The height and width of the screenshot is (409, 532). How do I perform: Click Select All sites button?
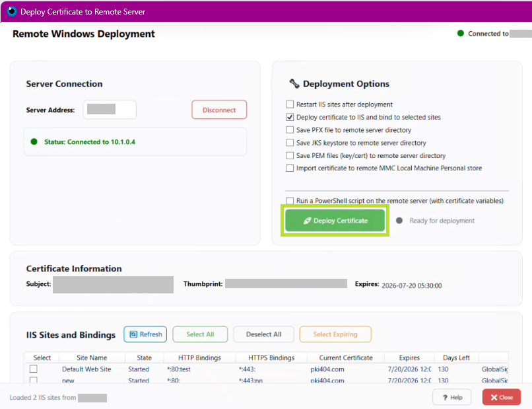(200, 334)
